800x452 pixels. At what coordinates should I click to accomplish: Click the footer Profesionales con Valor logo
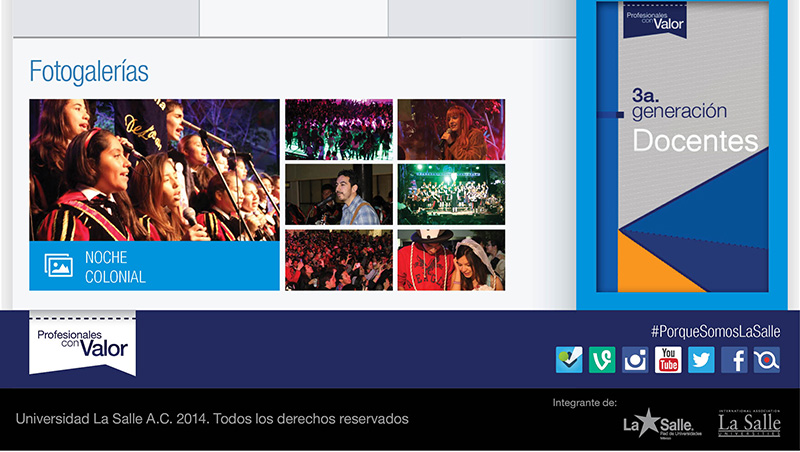pyautogui.click(x=82, y=342)
